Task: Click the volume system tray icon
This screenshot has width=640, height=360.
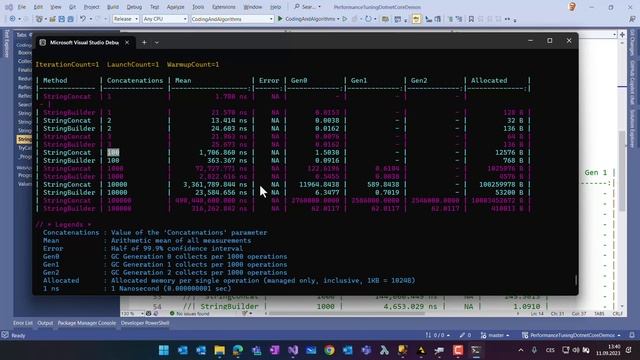Action: tap(576, 350)
